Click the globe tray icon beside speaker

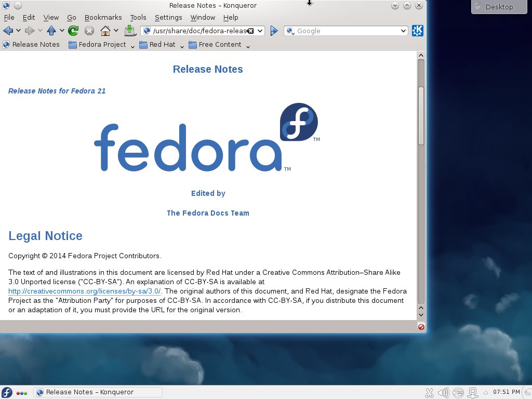(458, 393)
